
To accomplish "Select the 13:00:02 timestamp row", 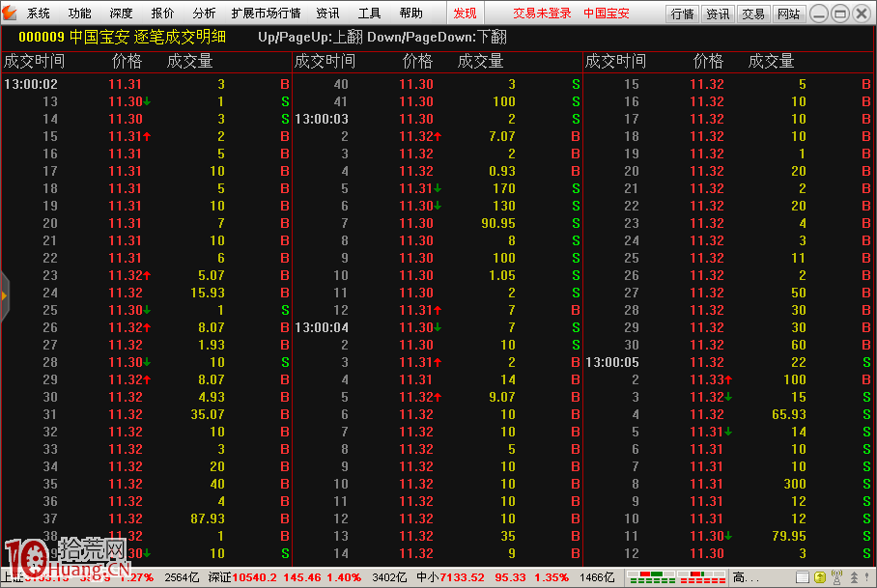I will click(147, 84).
